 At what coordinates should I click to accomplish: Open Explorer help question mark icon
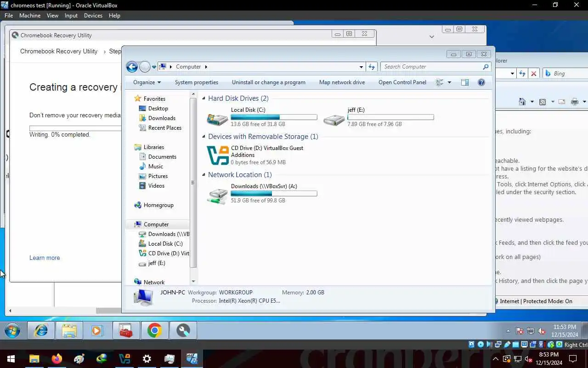pyautogui.click(x=481, y=82)
